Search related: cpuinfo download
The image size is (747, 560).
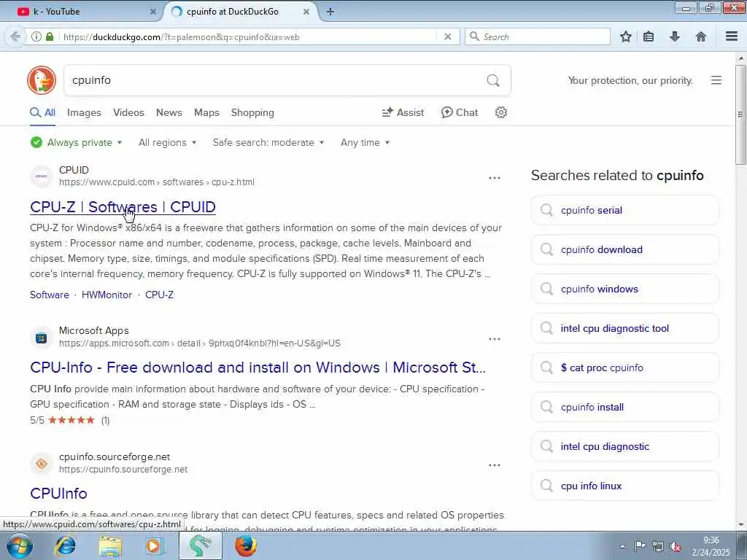624,249
